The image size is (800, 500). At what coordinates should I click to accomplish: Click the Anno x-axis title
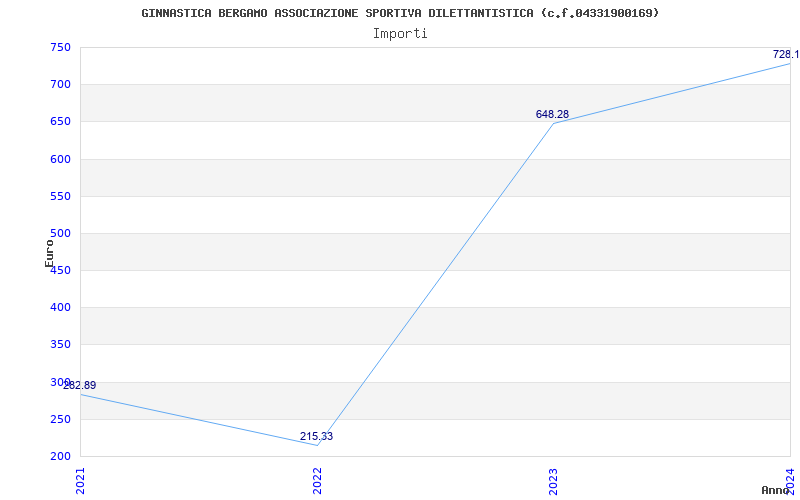(x=775, y=490)
